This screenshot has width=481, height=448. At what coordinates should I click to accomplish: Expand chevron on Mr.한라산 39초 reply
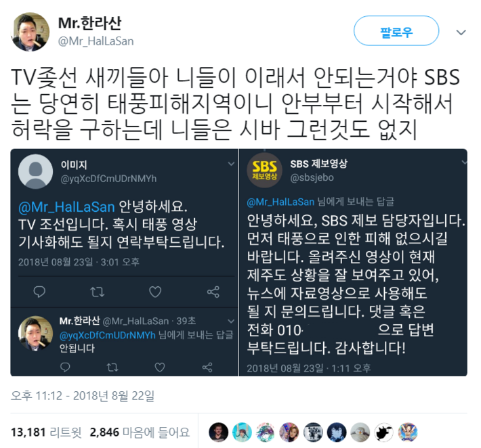pyautogui.click(x=231, y=321)
